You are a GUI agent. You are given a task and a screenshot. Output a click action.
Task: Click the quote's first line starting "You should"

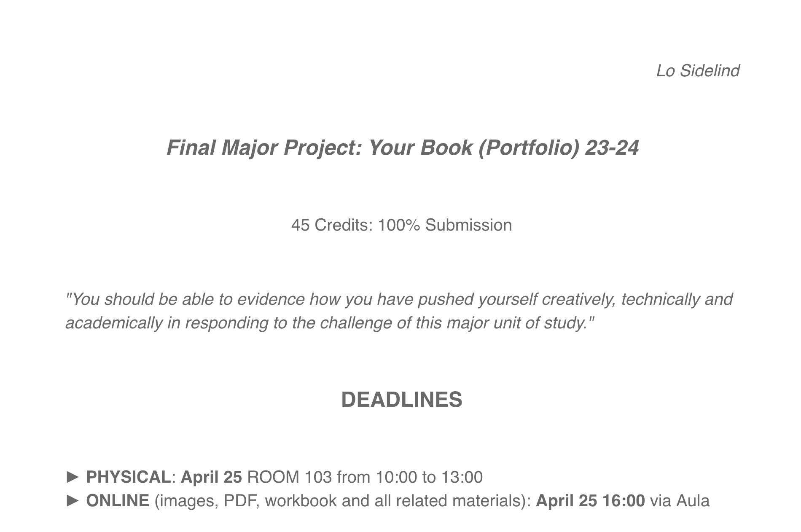coord(399,299)
